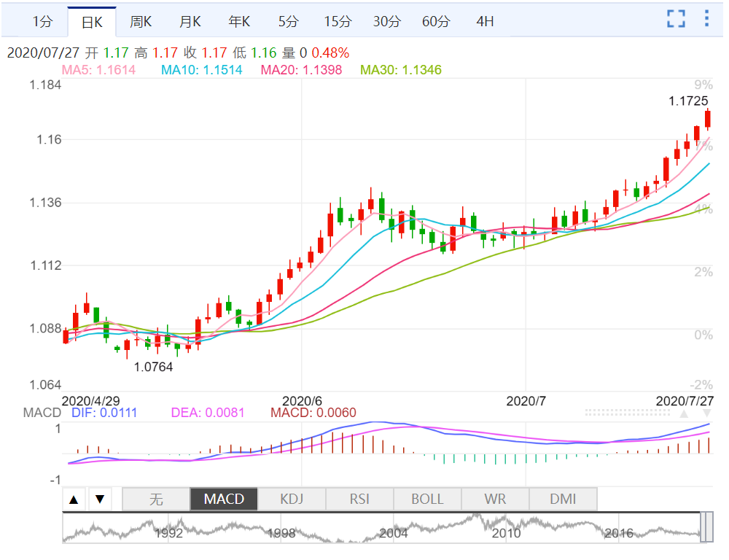Switch indicator to KDJ

tap(292, 499)
